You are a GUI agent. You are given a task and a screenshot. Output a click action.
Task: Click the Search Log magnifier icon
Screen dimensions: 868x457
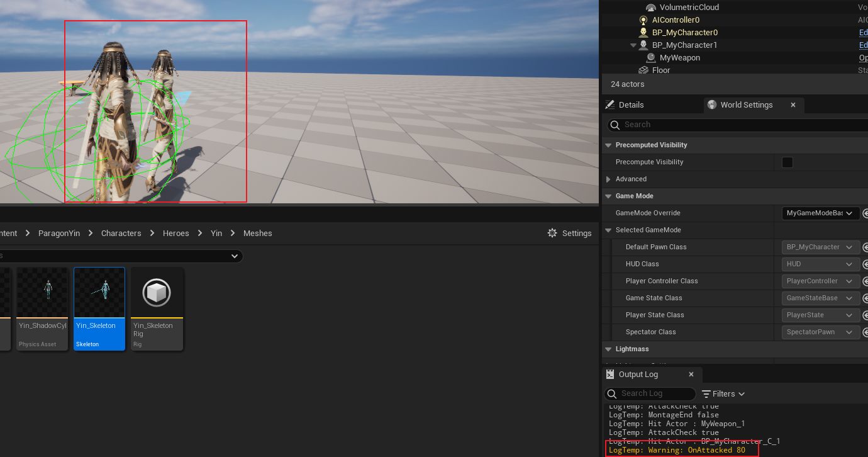point(612,394)
